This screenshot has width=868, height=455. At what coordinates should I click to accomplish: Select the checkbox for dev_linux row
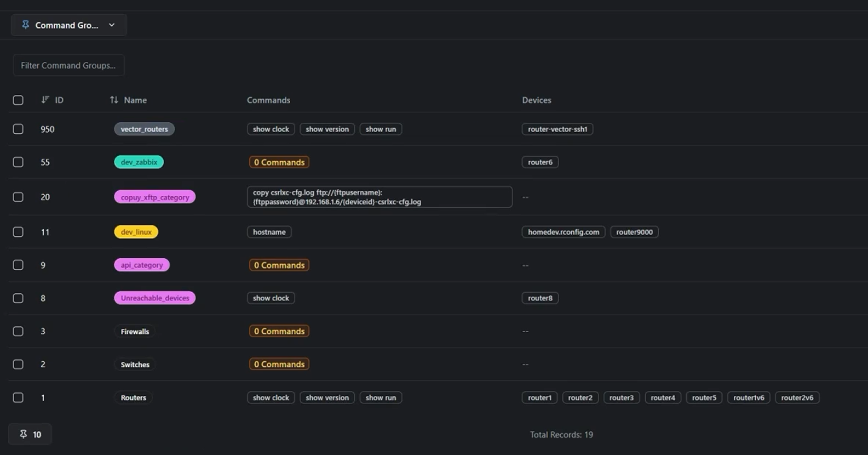pos(18,232)
